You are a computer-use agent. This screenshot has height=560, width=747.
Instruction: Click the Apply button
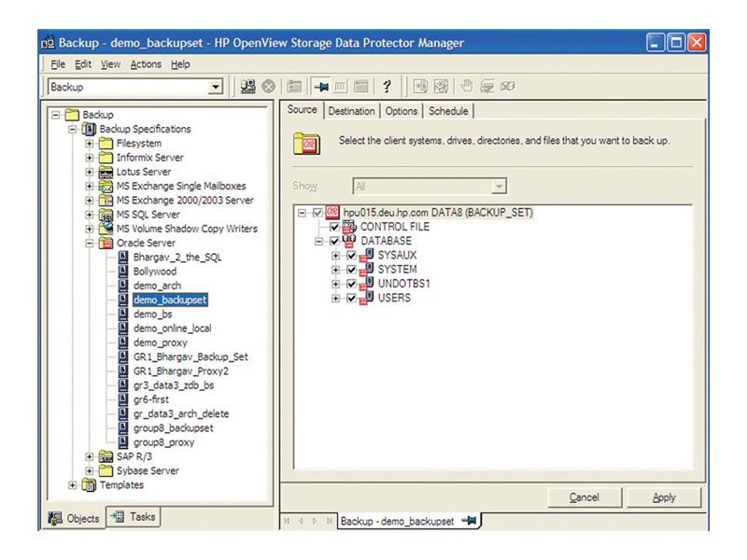click(x=664, y=497)
